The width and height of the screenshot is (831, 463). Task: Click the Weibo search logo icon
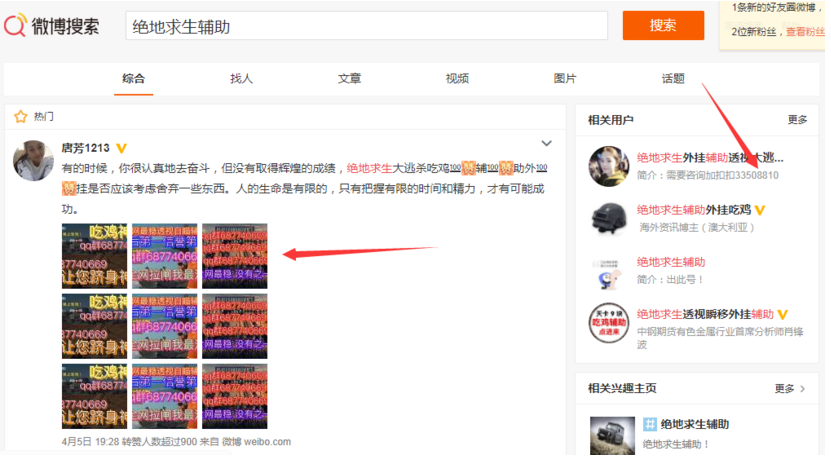point(15,25)
